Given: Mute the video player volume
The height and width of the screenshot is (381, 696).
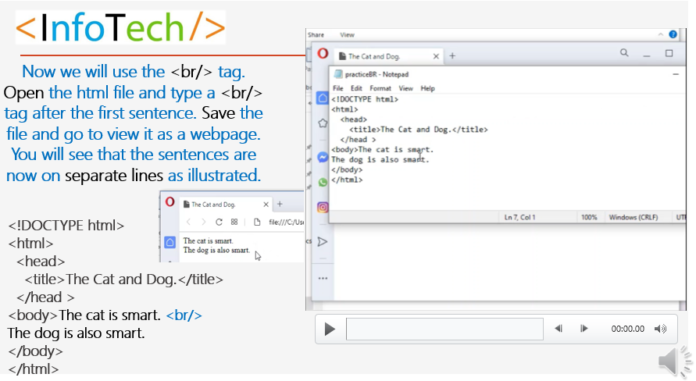Looking at the screenshot, I should click(660, 329).
